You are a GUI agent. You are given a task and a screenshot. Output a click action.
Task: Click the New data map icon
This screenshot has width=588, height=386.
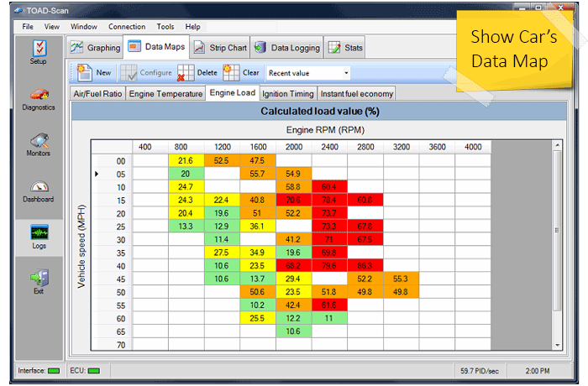point(84,72)
